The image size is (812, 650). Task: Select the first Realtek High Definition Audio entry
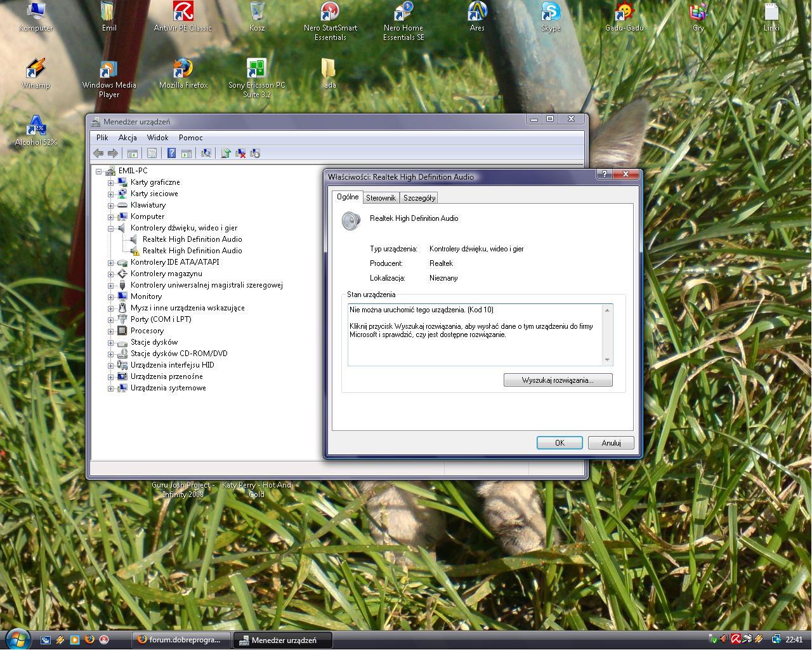pyautogui.click(x=192, y=239)
